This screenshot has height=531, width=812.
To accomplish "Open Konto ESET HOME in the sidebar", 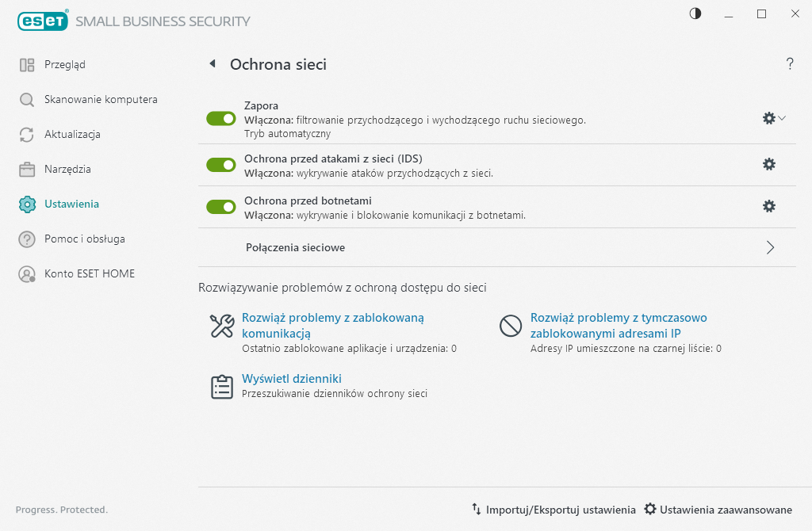I will click(x=89, y=273).
